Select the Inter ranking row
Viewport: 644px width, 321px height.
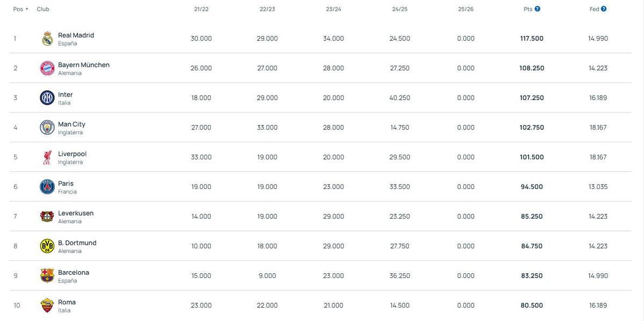(x=322, y=96)
